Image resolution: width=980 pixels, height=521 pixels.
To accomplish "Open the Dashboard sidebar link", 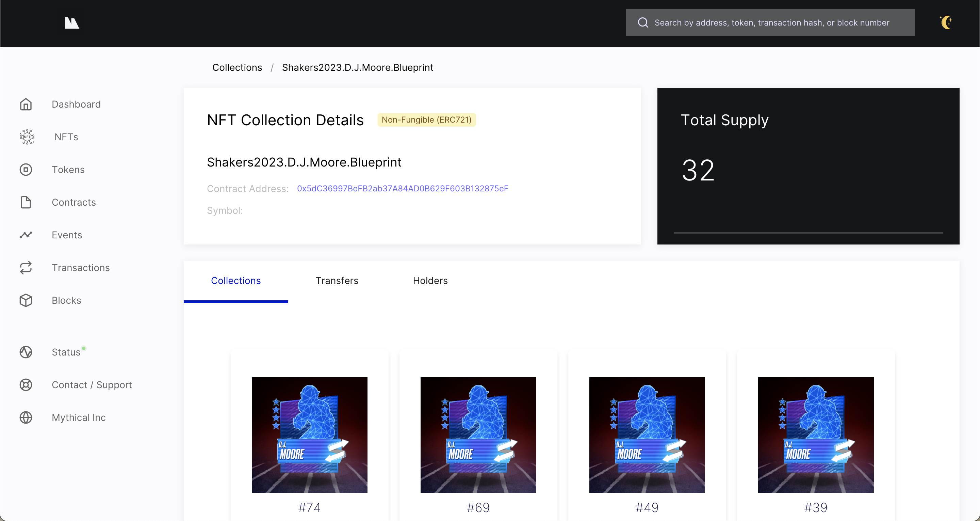I will 76,104.
